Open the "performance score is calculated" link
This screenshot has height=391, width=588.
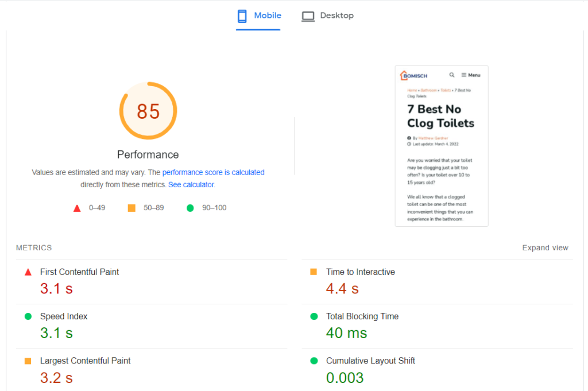(213, 172)
